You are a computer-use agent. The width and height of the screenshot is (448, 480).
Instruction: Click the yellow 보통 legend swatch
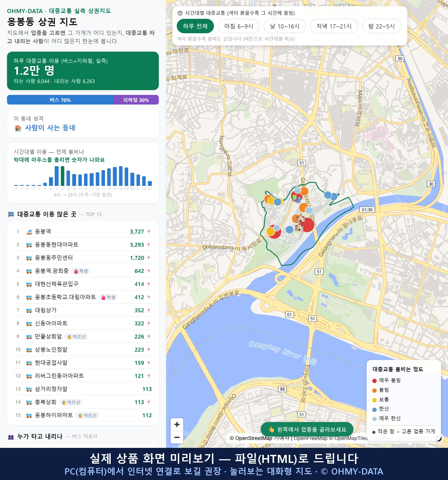point(374,400)
